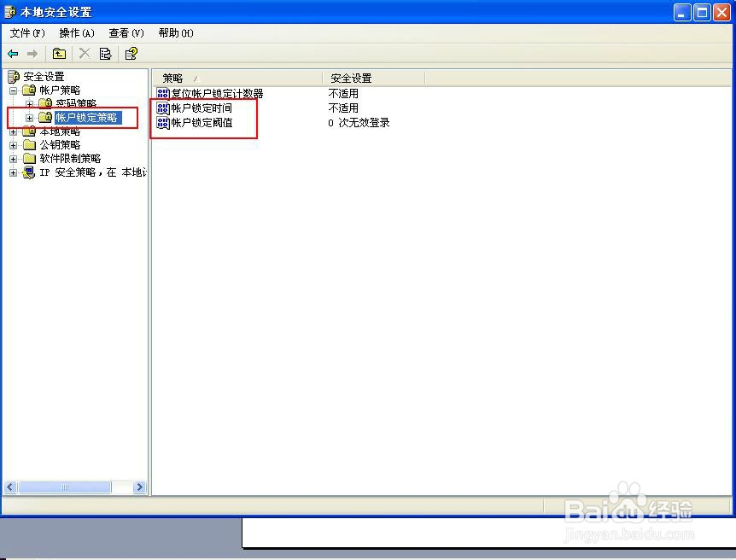This screenshot has width=736, height=560.
Task: Click the 公钥策略 folder icon
Action: (x=29, y=144)
